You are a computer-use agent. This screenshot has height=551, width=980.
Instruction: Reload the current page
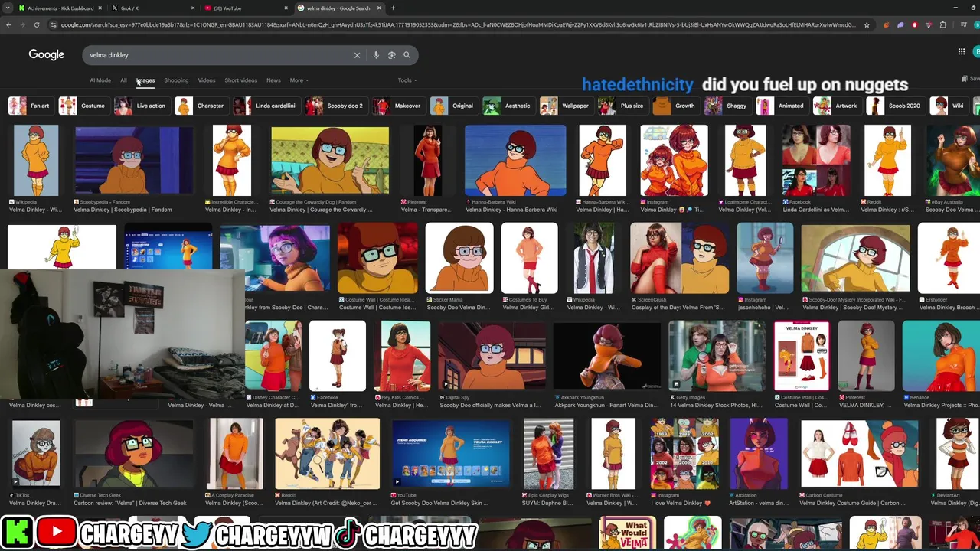tap(36, 24)
